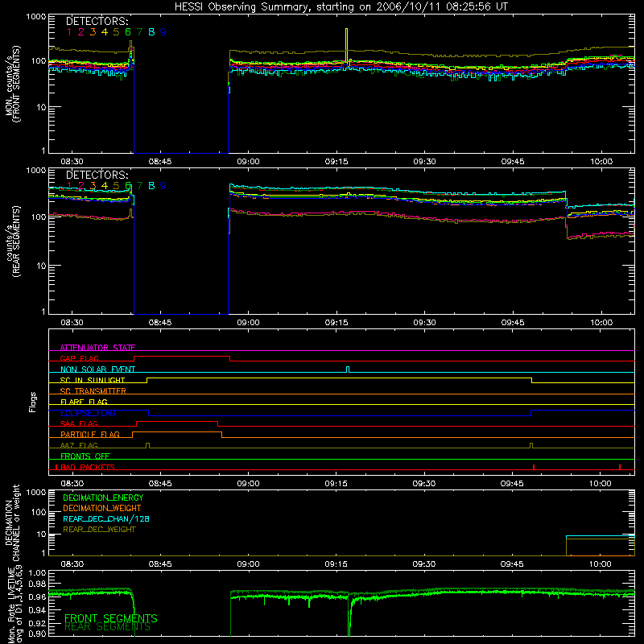Viewport: 644px width, 644px height.
Task: Select detector 9 label in rear segments legend
Action: click(x=163, y=186)
